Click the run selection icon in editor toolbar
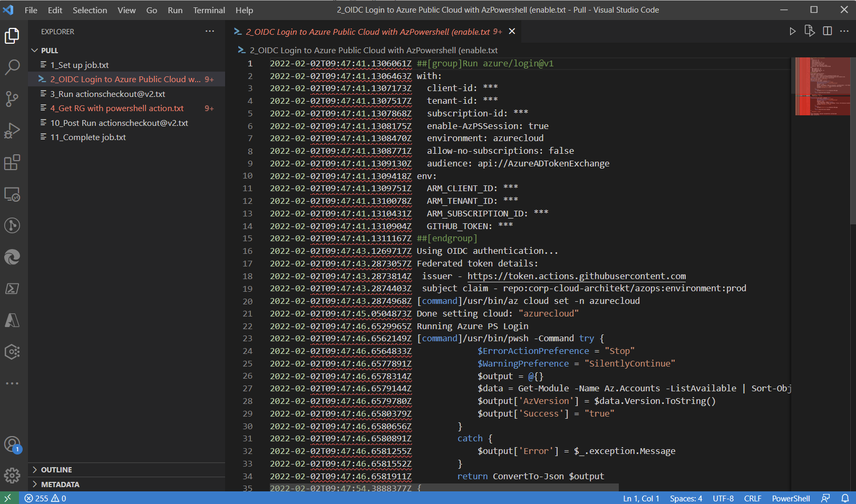This screenshot has height=504, width=856. 810,31
